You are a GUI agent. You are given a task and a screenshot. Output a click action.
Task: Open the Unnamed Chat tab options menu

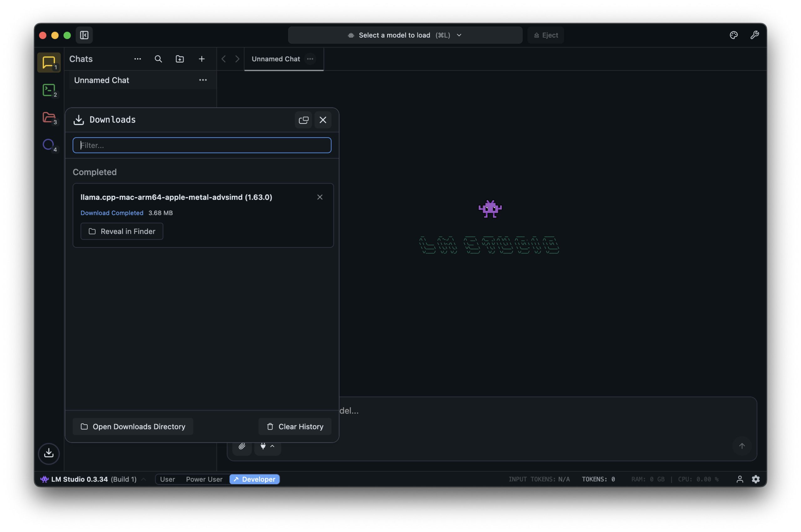pos(310,59)
